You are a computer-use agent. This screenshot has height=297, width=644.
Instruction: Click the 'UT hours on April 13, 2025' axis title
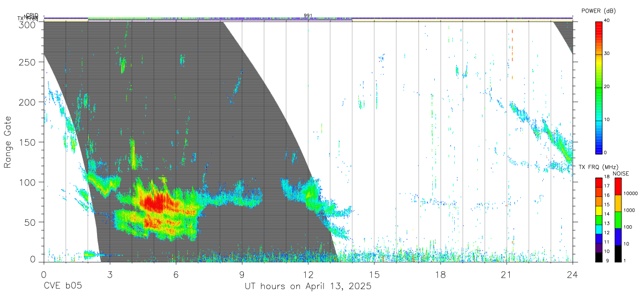[308, 287]
